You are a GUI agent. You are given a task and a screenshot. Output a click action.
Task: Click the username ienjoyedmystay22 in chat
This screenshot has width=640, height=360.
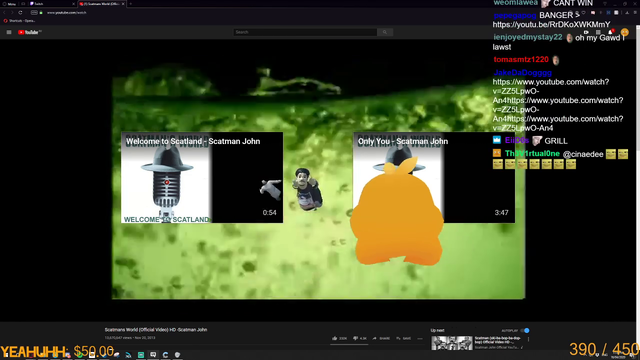[528, 37]
